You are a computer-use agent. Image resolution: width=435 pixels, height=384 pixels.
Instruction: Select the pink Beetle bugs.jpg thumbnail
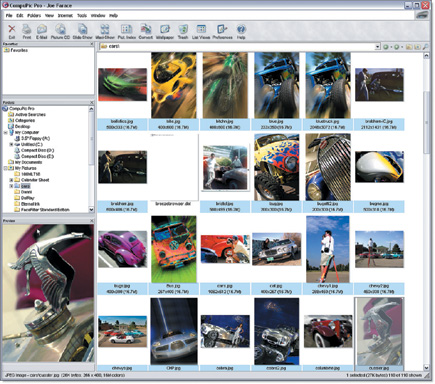122,249
